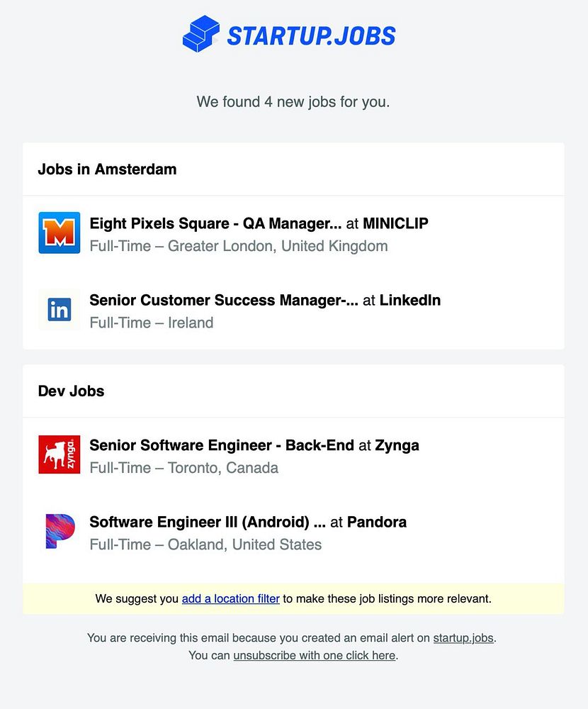Click the Pandora company name text
This screenshot has width=588, height=709.
pyautogui.click(x=377, y=523)
